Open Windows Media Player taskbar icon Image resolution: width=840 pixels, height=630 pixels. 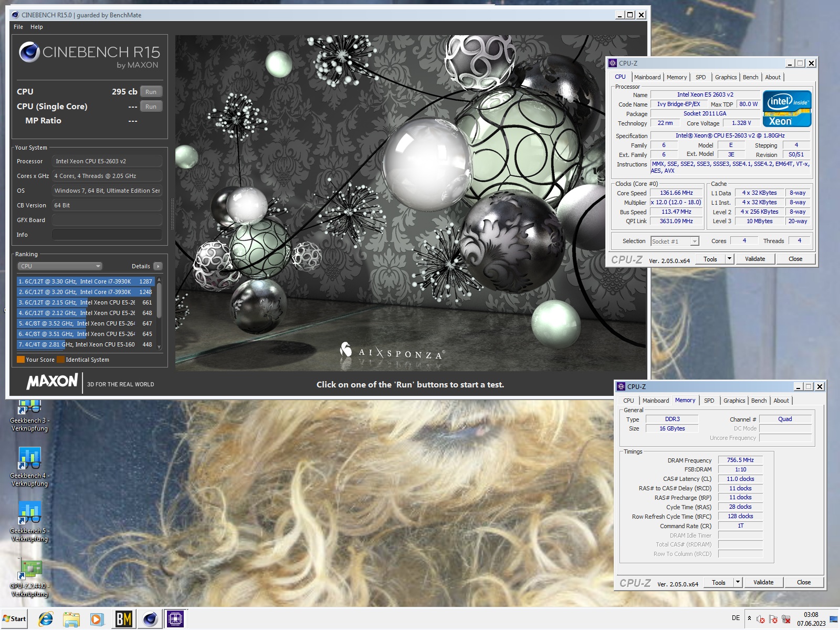point(97,619)
